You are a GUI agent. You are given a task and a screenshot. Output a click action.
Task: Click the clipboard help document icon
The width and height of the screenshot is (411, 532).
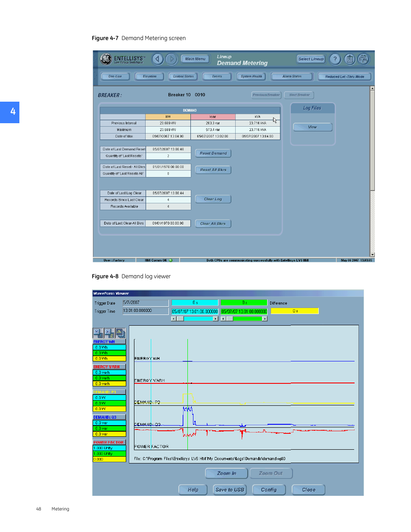[x=350, y=59]
